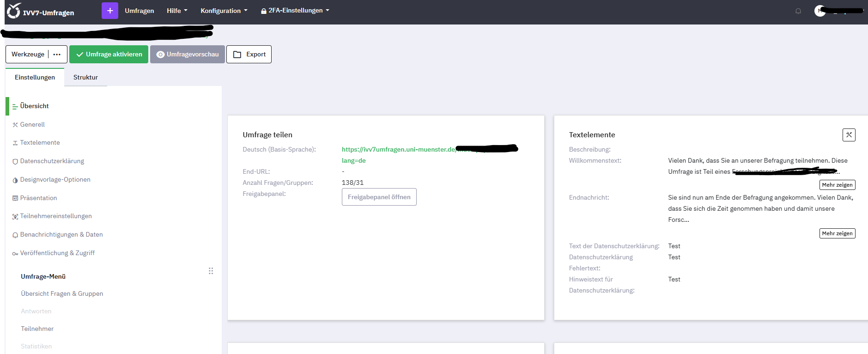Expand the Konfiguration dropdown menu
The height and width of the screenshot is (354, 868).
point(224,11)
